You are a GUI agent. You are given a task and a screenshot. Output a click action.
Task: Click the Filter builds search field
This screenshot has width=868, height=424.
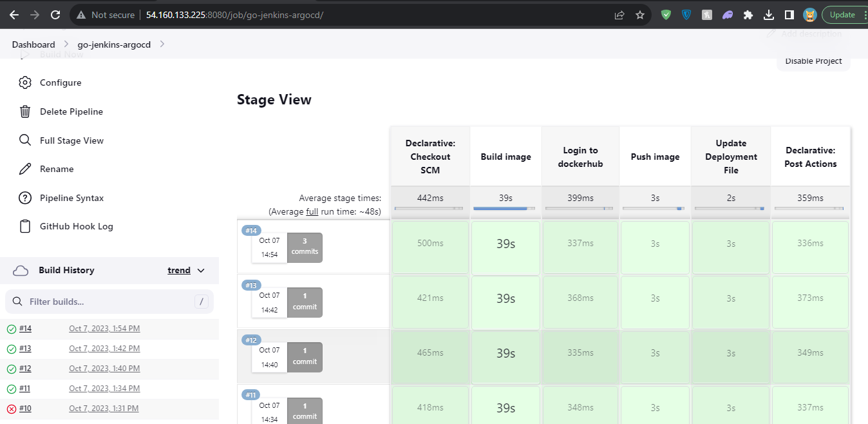[x=109, y=302]
